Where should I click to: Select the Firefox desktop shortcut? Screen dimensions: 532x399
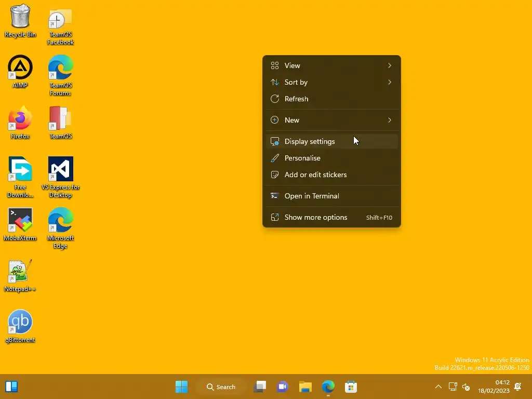tap(20, 123)
